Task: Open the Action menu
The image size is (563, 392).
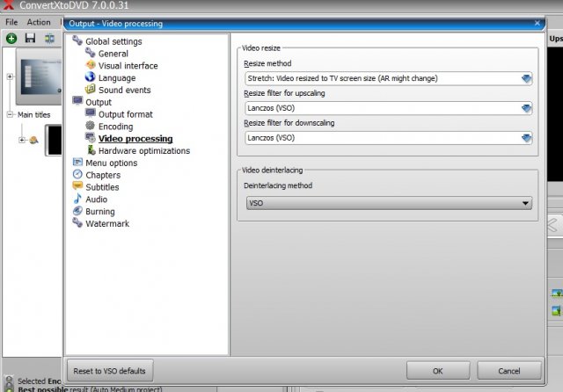Action: 39,22
